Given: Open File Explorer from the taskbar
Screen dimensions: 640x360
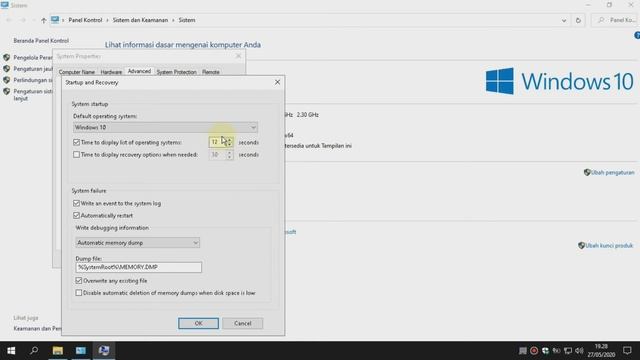Looking at the screenshot, I should 58,351.
